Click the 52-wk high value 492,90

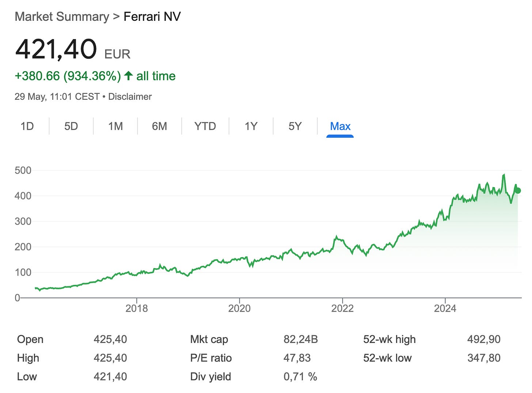pyautogui.click(x=484, y=339)
